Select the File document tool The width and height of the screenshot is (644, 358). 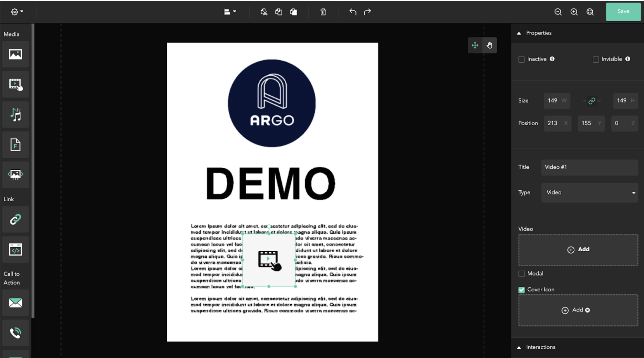(15, 145)
